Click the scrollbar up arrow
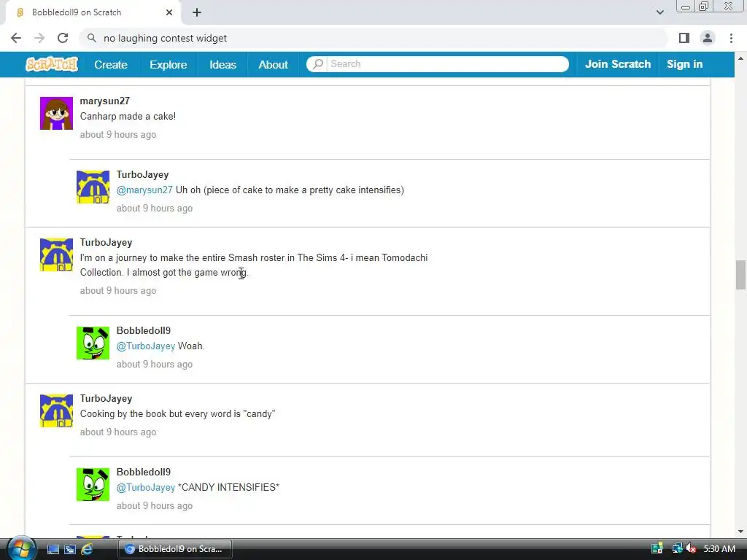Screen dimensions: 747x560 [740, 58]
